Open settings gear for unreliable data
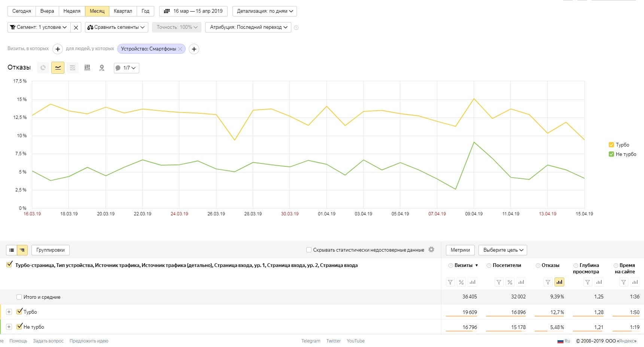Image resolution: width=644 pixels, height=347 pixels. (x=431, y=249)
